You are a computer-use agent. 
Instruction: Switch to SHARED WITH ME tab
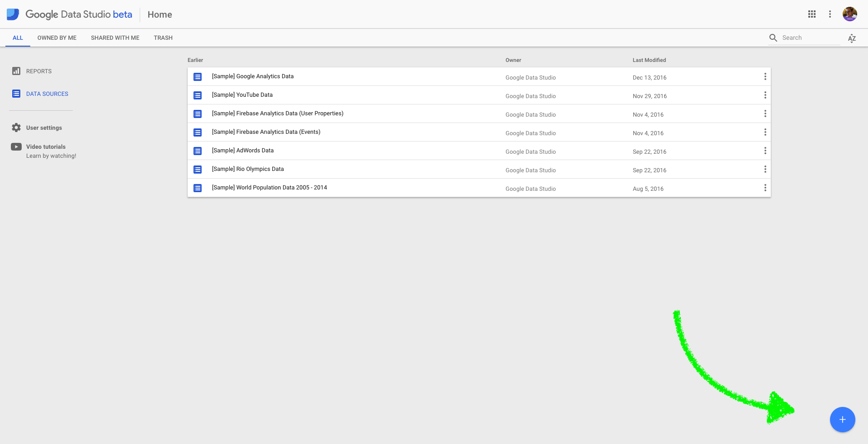click(x=115, y=38)
